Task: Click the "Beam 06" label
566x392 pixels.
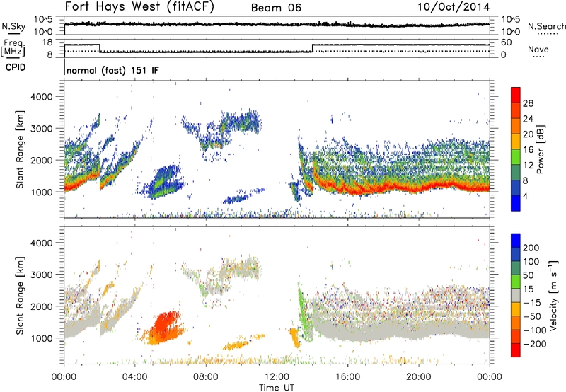Action: tap(276, 8)
